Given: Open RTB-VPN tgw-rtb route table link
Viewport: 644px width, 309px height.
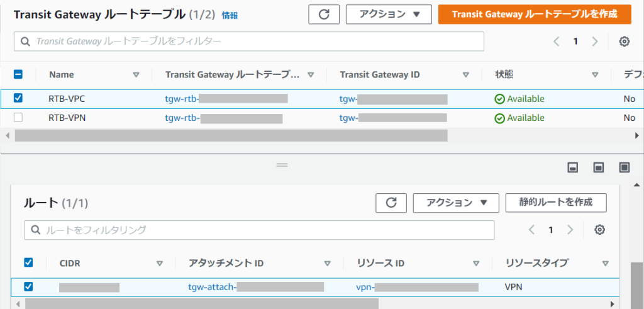Looking at the screenshot, I should pos(224,118).
